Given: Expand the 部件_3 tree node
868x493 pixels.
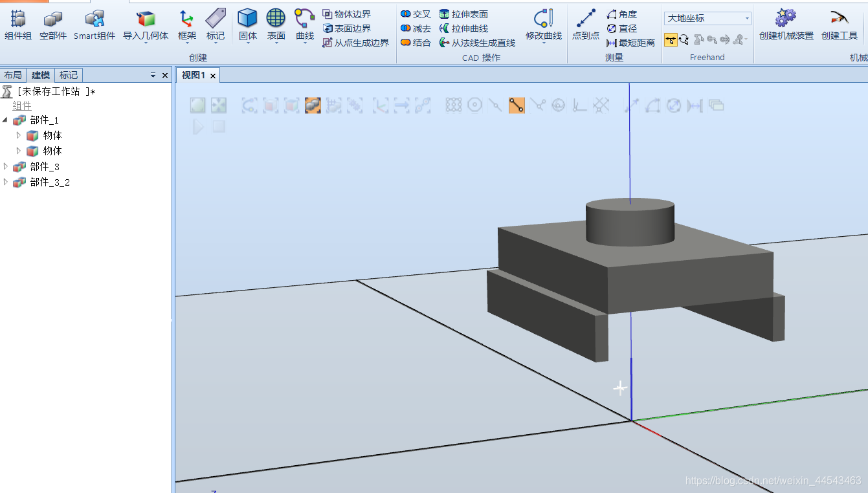Looking at the screenshot, I should 6,166.
